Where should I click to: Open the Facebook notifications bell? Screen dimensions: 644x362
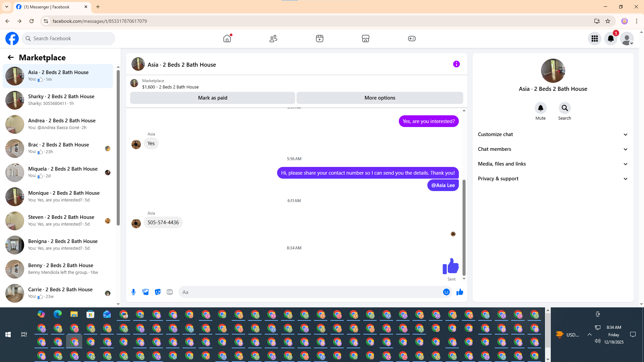610,39
